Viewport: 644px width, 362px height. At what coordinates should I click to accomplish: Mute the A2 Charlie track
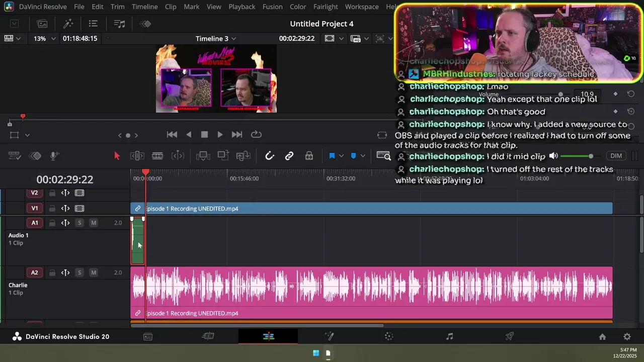94,273
